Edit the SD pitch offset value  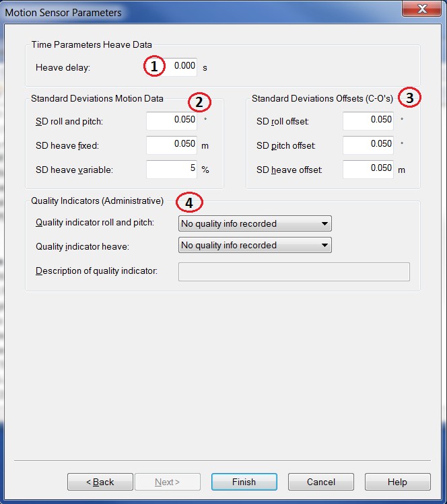click(x=368, y=145)
